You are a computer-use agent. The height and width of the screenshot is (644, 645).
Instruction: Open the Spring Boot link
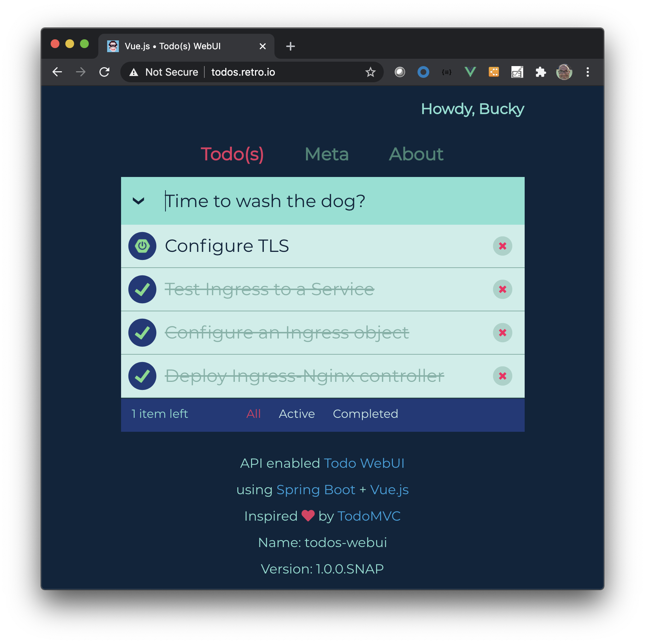coord(316,490)
